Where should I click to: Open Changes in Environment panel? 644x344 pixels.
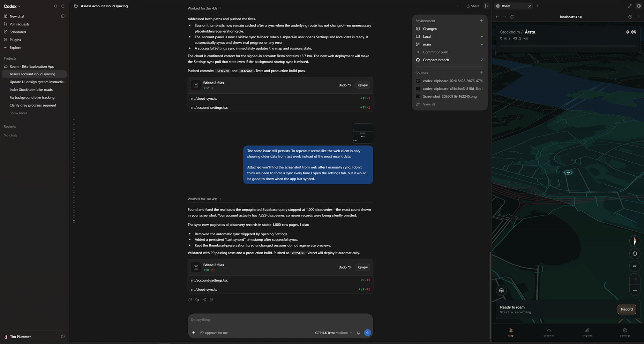tap(450, 29)
